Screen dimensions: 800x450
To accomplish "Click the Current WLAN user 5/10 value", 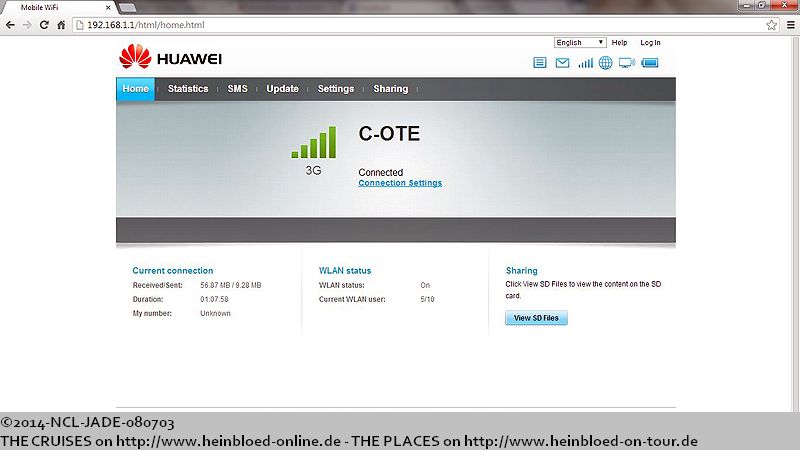I will (427, 299).
